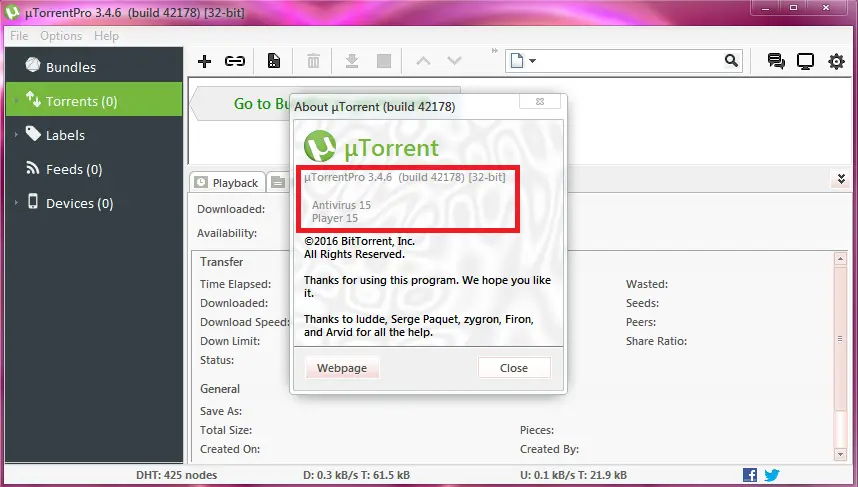
Task: Click the Time Elapsed label
Action: 235,284
